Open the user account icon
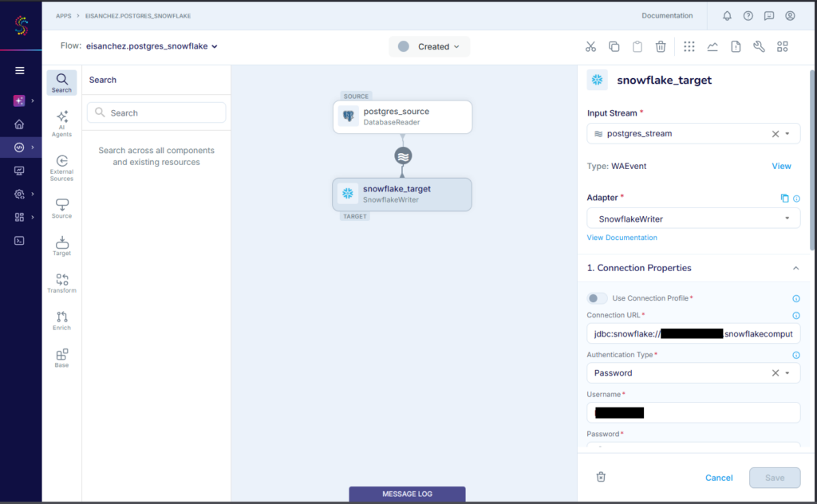Screen dimensions: 817x504 tap(790, 16)
